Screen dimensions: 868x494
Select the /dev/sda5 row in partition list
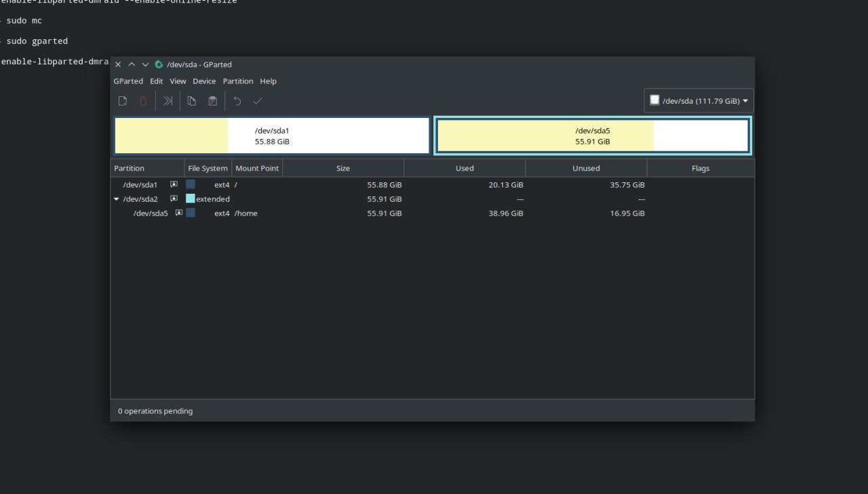tap(432, 213)
